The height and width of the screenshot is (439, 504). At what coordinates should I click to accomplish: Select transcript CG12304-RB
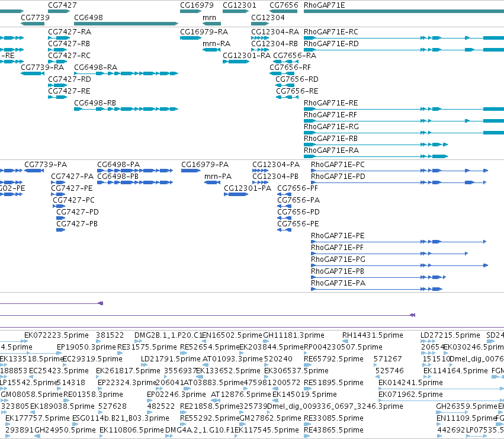point(260,50)
